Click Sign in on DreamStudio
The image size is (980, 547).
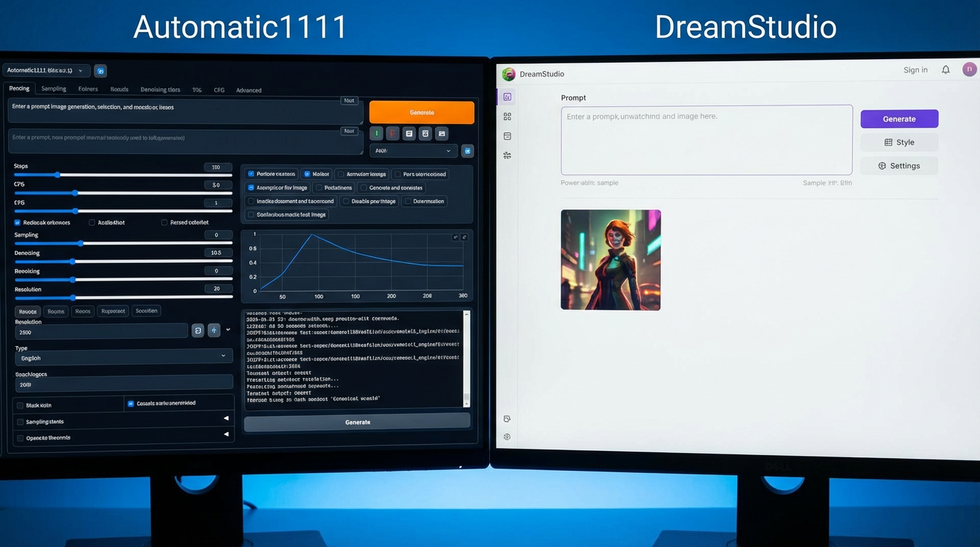[x=915, y=70]
